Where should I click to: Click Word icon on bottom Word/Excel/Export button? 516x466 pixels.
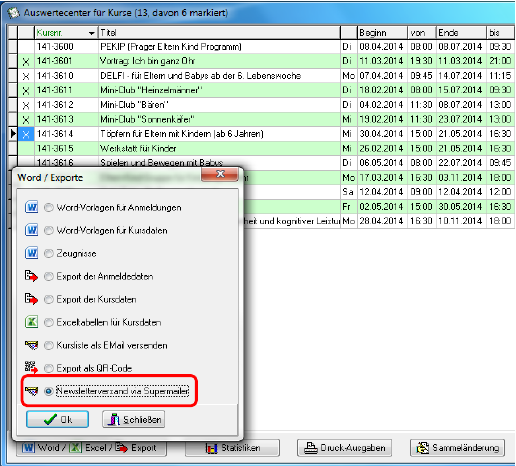(x=28, y=448)
